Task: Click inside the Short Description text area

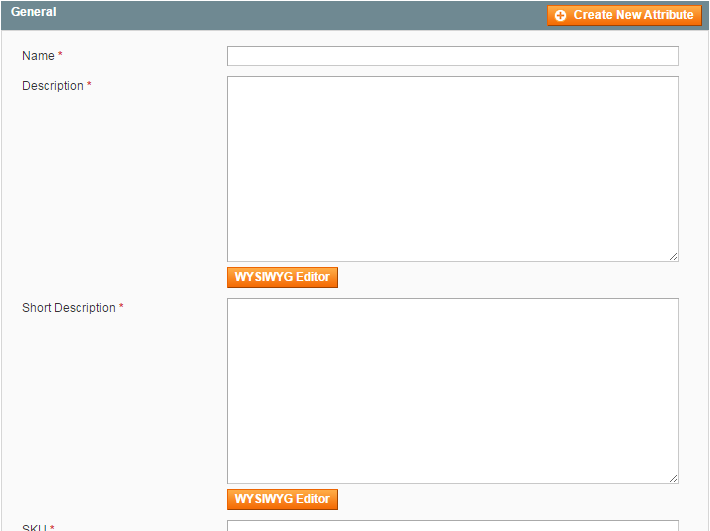Action: point(452,390)
